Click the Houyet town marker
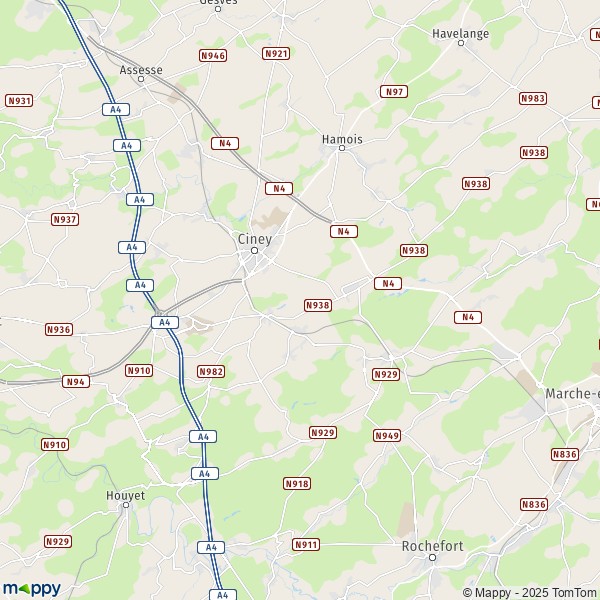This screenshot has width=600, height=600. [126, 505]
